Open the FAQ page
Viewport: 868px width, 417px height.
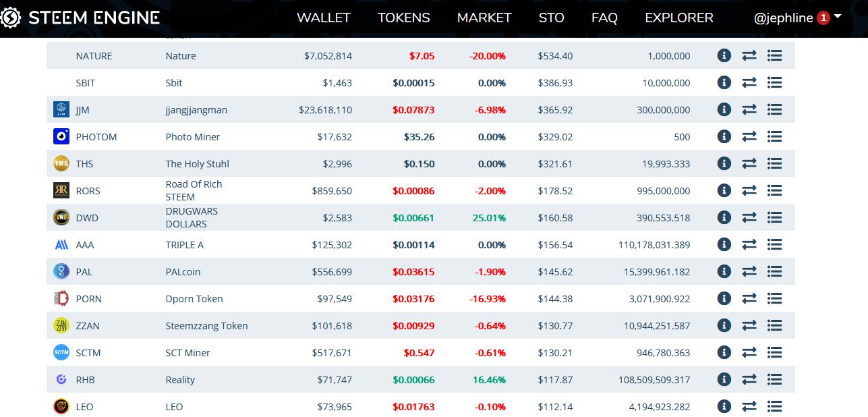pos(604,18)
